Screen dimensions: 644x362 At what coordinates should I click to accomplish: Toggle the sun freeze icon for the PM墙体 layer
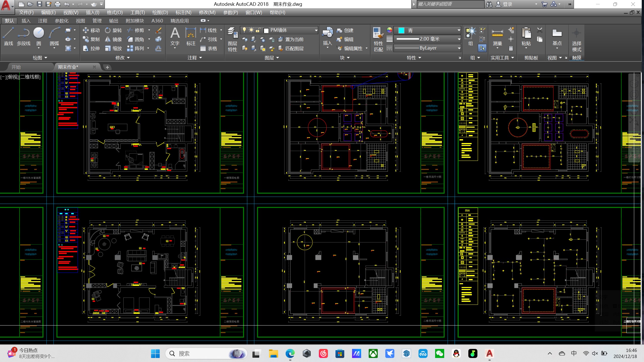click(251, 30)
